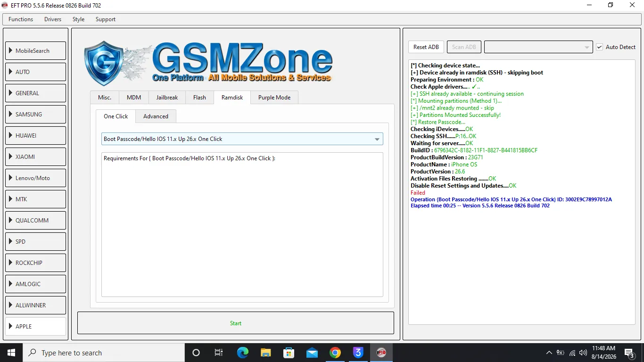This screenshot has width=644, height=362.
Task: Select the Ramdisk tab
Action: pyautogui.click(x=232, y=98)
